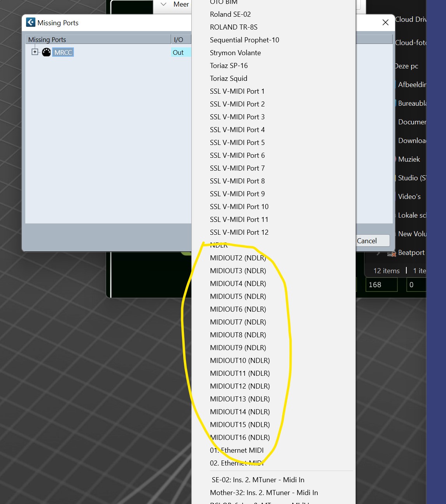Screen dimensions: 446x504
Task: Choose Roland SE-02 from port list
Action: tap(230, 14)
